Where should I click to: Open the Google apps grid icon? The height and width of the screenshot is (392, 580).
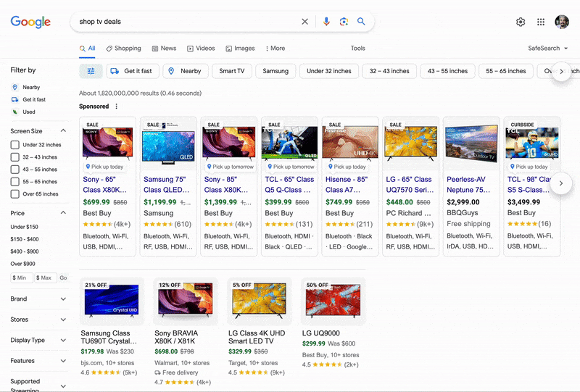[541, 22]
